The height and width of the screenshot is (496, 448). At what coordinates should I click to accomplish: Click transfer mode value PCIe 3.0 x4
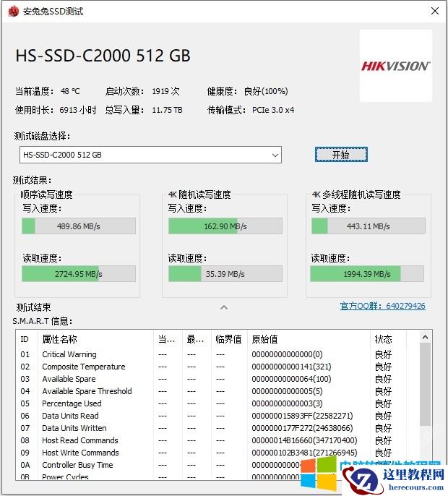pyautogui.click(x=273, y=110)
